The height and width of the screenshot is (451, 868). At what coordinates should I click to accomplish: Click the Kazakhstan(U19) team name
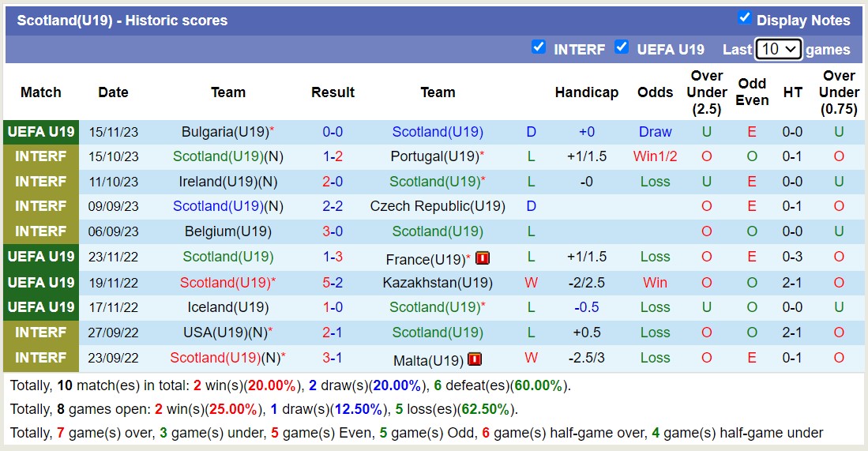[438, 283]
